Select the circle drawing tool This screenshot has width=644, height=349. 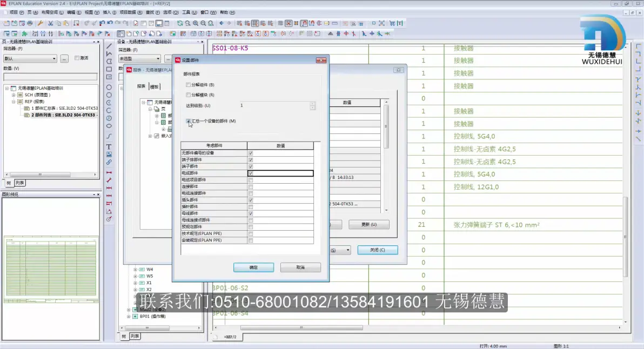[x=109, y=87]
